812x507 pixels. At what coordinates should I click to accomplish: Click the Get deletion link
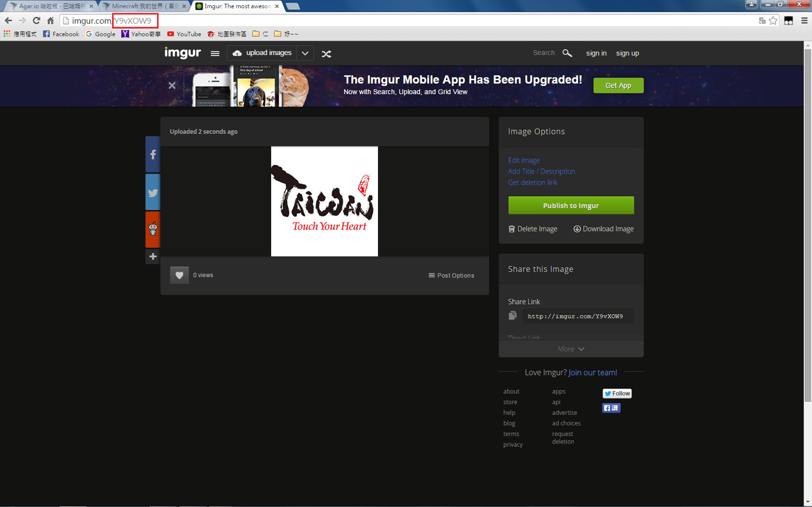pyautogui.click(x=533, y=182)
